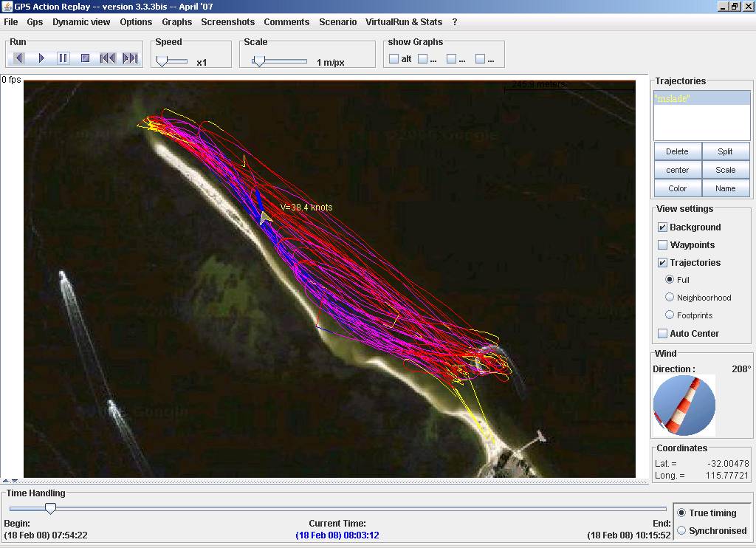Click the boat marker on the map
This screenshot has width=756, height=548.
(x=265, y=217)
